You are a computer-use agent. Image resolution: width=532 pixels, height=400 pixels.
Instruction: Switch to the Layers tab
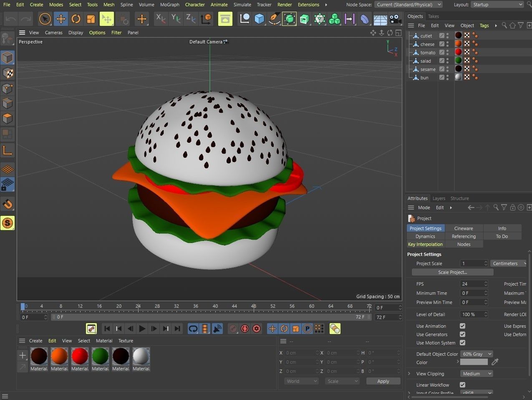click(439, 198)
